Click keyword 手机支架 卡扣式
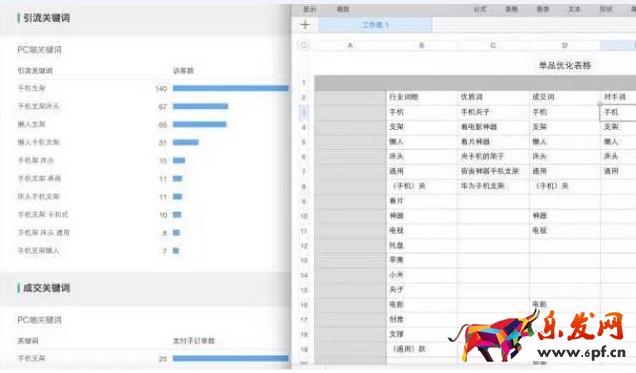Viewport: 636px width, 373px height. pos(43,214)
